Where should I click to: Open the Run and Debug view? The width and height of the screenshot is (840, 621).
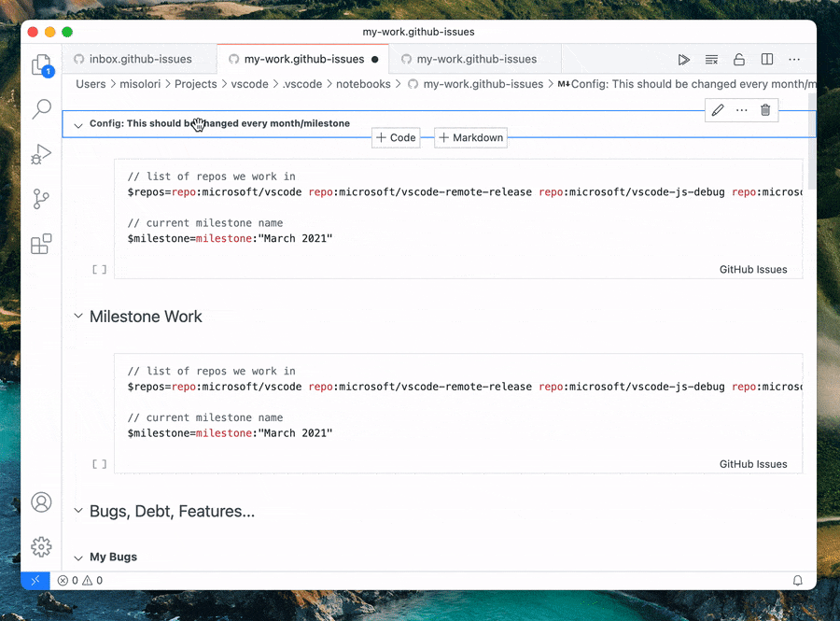41,154
